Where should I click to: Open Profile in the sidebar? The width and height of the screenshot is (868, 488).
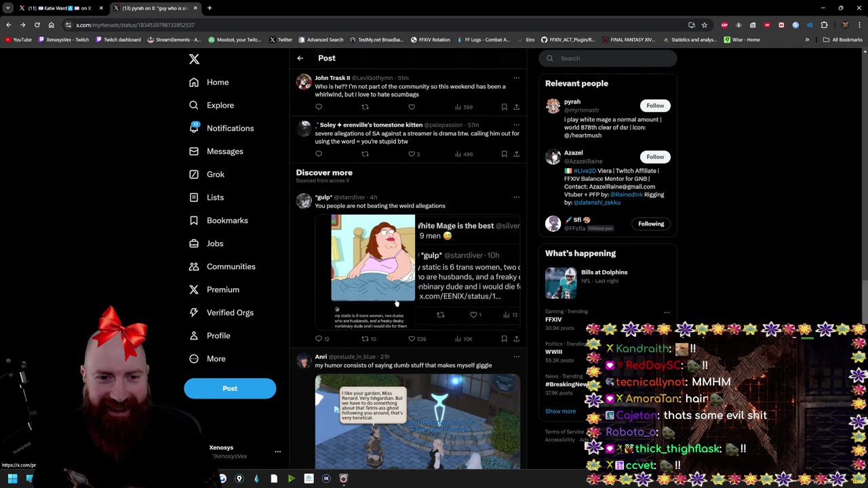click(210, 335)
